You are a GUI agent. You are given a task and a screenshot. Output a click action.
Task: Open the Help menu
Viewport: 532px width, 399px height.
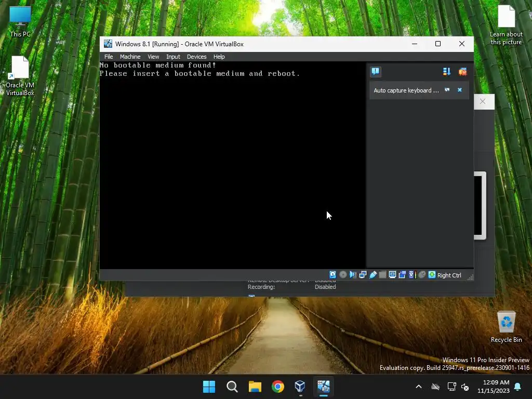click(x=219, y=57)
